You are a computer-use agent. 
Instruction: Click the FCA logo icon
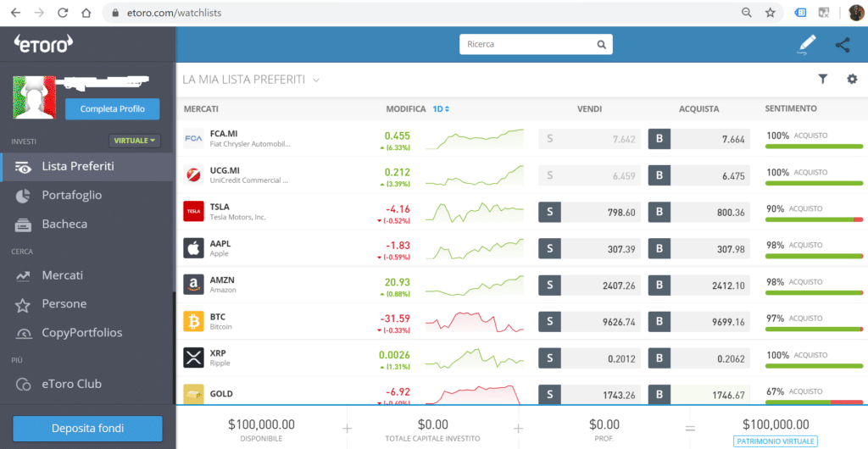pyautogui.click(x=194, y=139)
